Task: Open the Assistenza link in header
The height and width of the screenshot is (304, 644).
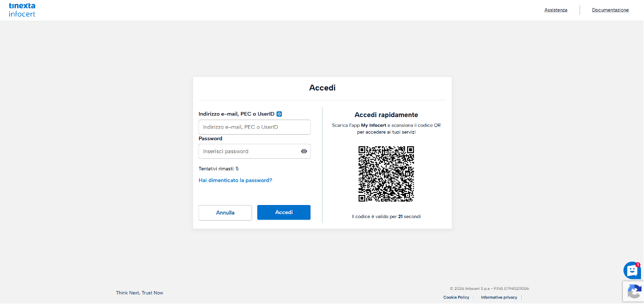Action: (x=556, y=10)
